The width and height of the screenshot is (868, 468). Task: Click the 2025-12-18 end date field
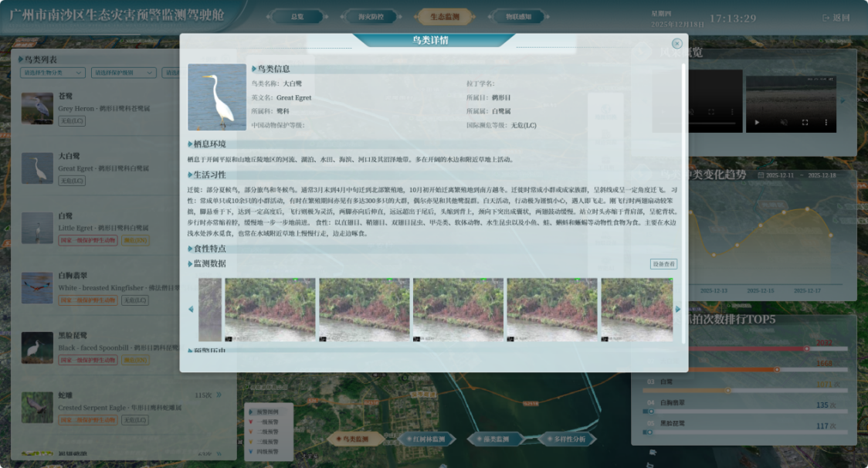[x=822, y=175]
